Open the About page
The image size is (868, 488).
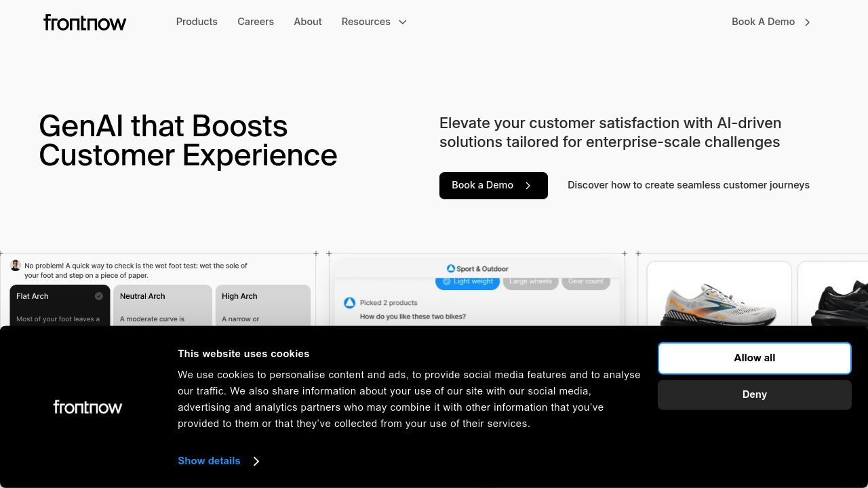308,22
